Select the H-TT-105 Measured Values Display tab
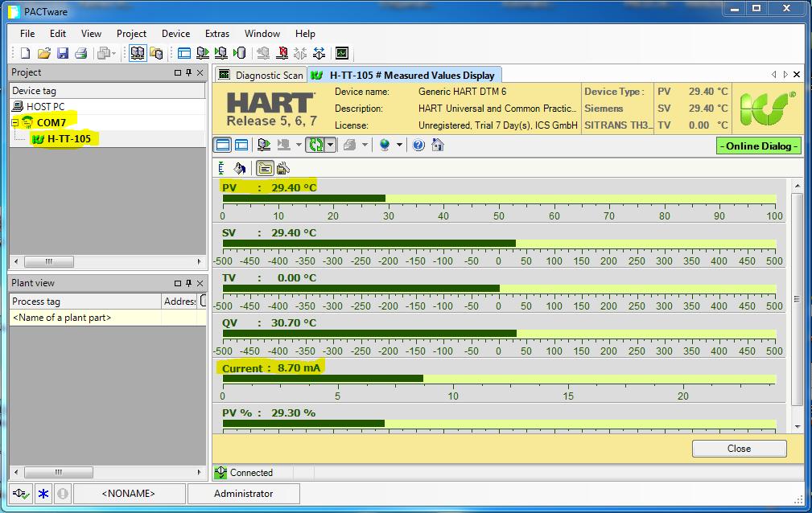Screen dimensions: 812x513 404,75
